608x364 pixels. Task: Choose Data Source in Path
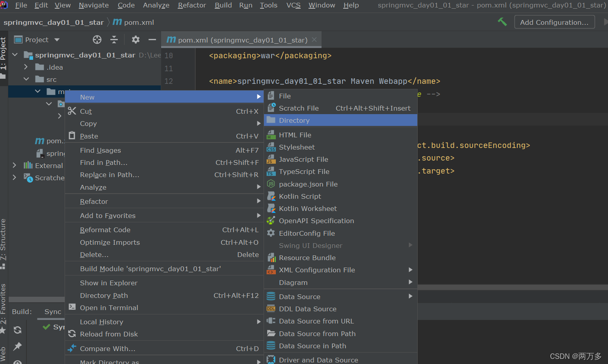tap(340, 346)
